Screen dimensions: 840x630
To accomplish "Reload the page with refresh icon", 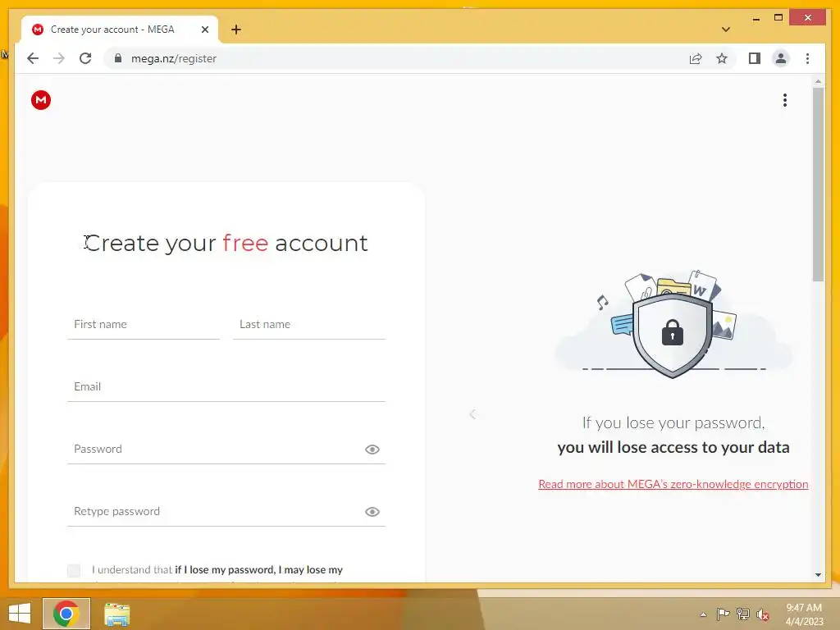I will (x=85, y=58).
